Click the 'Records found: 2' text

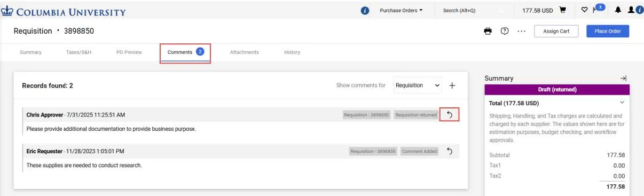click(x=48, y=85)
